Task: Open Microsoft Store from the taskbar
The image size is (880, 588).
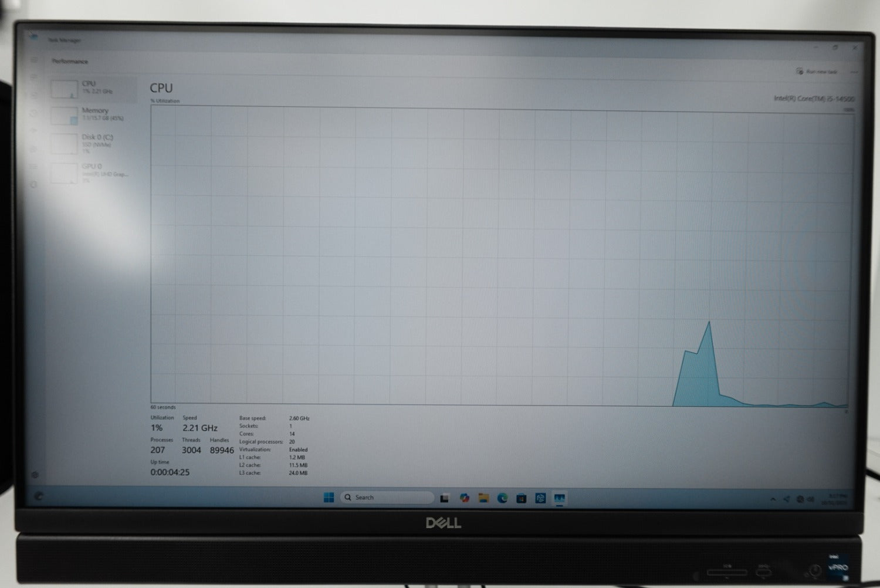Action: (x=521, y=498)
